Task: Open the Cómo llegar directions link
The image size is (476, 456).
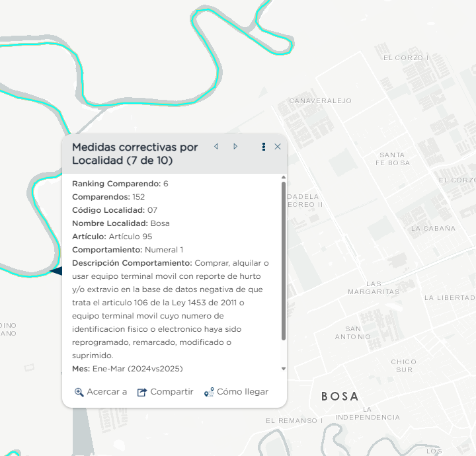Action: 243,392
